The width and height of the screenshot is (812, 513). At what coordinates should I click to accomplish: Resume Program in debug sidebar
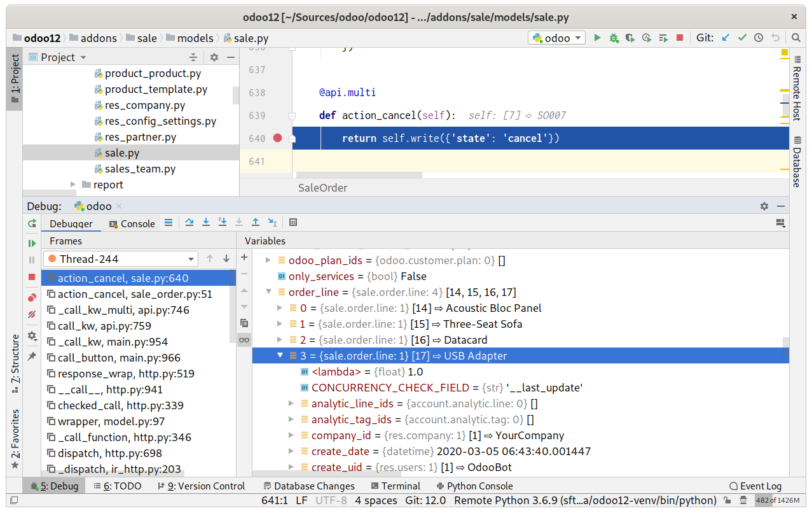click(32, 243)
